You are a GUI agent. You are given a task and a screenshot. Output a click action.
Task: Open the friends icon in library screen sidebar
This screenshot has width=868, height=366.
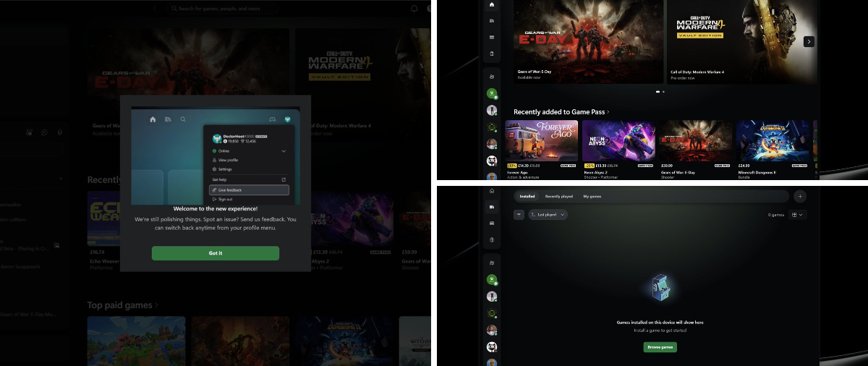click(492, 263)
